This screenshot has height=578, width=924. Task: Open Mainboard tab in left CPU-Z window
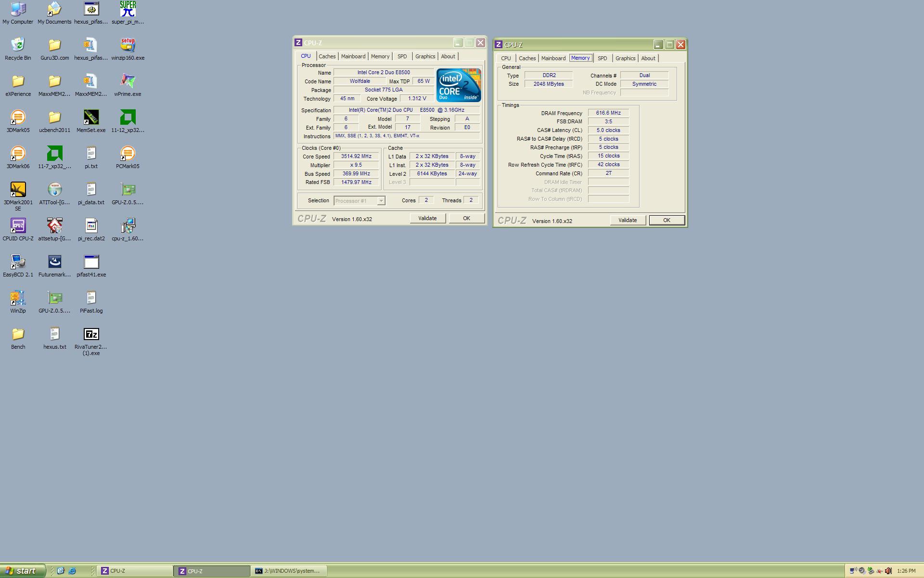coord(353,56)
